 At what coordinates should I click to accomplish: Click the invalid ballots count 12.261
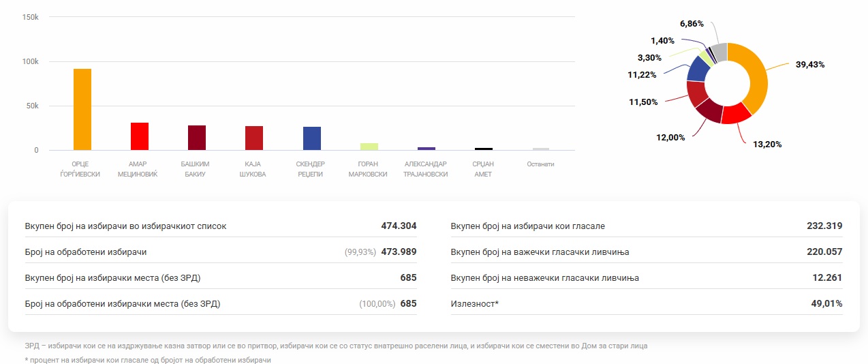tap(826, 277)
